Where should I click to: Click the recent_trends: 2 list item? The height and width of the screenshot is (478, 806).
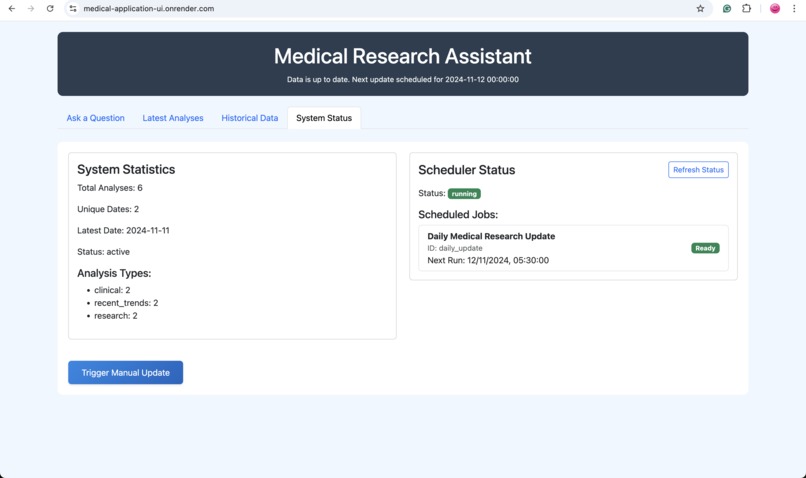(x=126, y=303)
